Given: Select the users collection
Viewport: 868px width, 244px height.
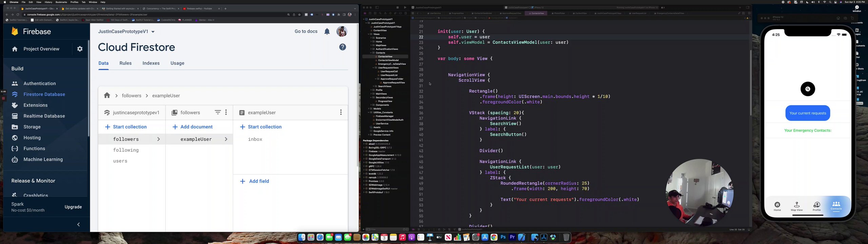Looking at the screenshot, I should 120,161.
